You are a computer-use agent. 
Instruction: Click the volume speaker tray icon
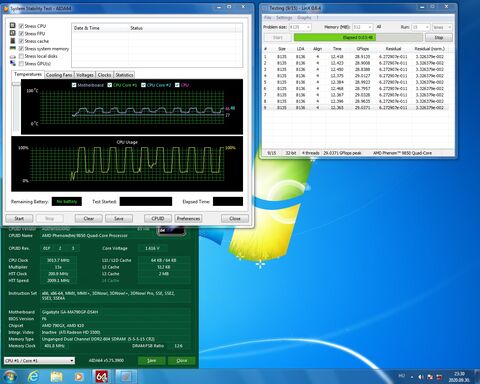421,377
